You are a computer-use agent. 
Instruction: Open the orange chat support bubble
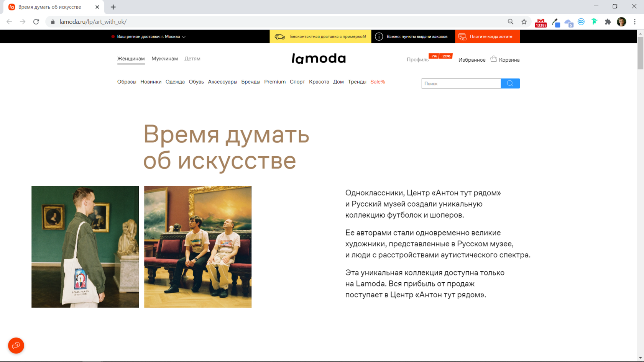click(16, 346)
